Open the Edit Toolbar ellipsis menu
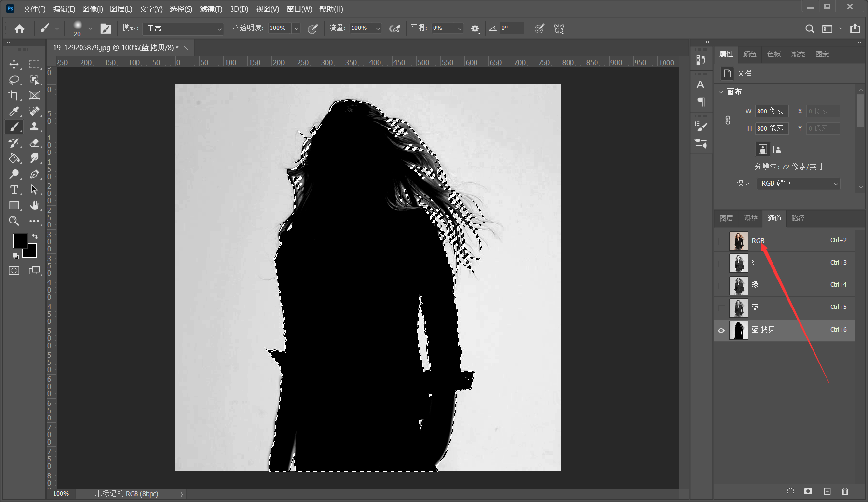This screenshot has height=502, width=868. [x=34, y=221]
